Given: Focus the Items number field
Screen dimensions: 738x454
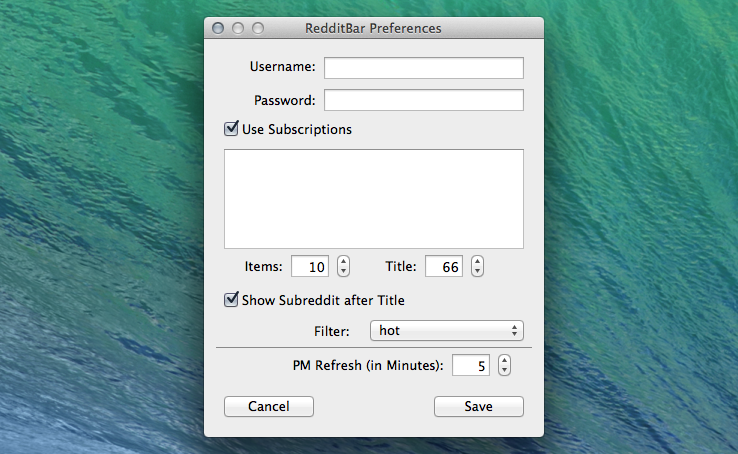Looking at the screenshot, I should click(x=310, y=266).
